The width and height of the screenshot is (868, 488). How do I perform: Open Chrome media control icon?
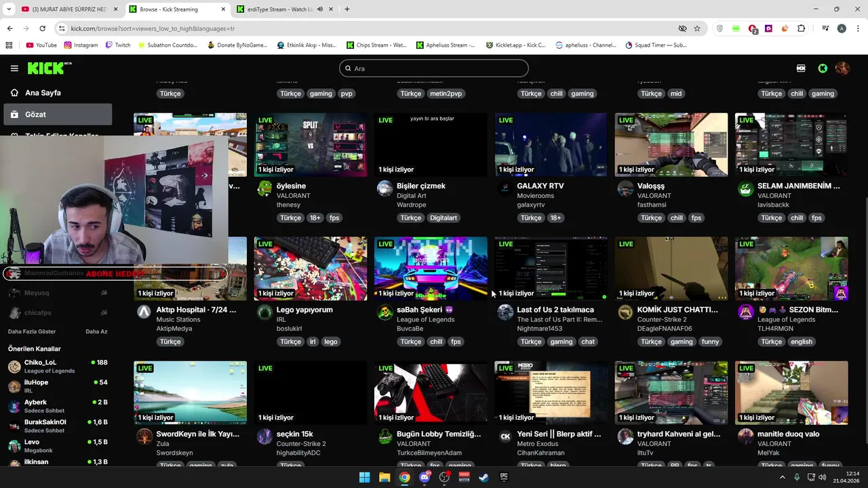(825, 28)
